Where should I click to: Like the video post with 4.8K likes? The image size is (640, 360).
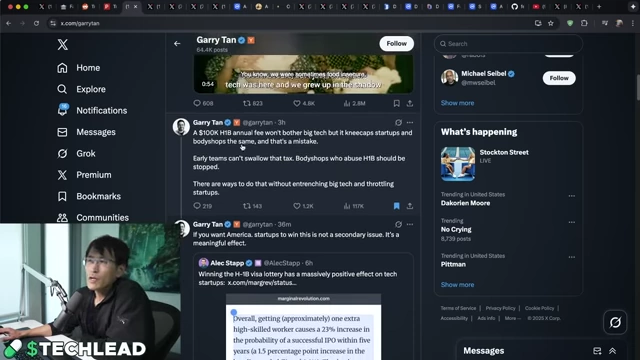coord(304,103)
